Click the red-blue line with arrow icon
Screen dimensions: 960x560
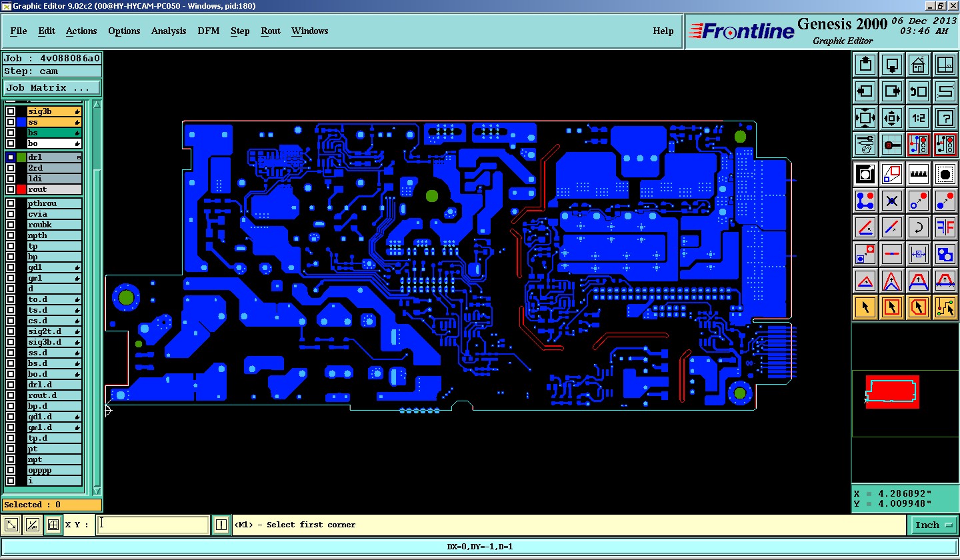coord(892,227)
